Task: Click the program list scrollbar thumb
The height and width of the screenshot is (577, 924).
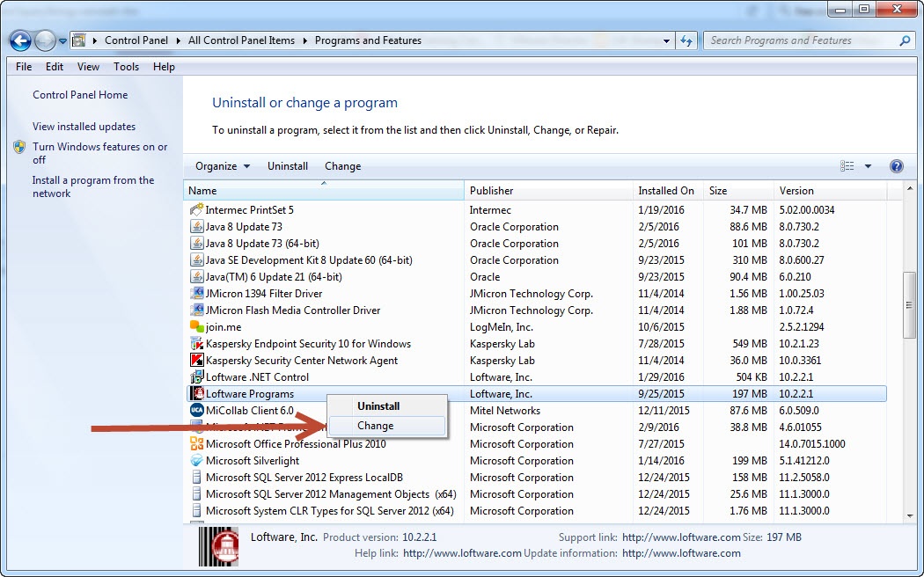Action: [910, 305]
